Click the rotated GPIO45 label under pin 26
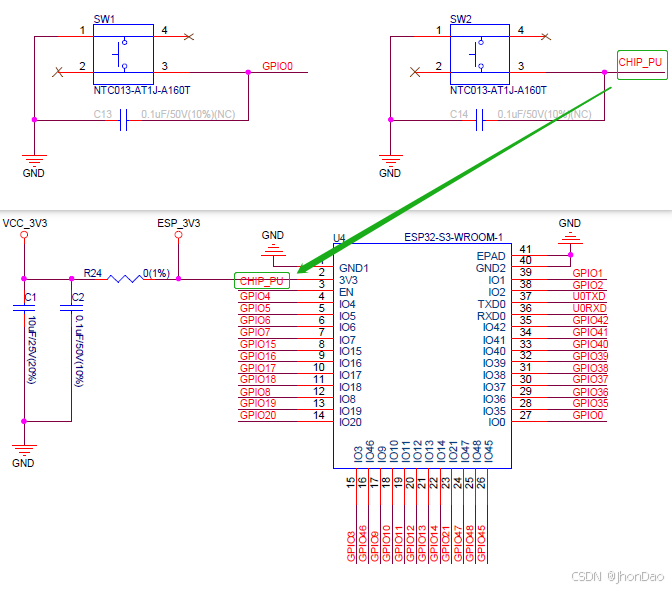 click(481, 543)
